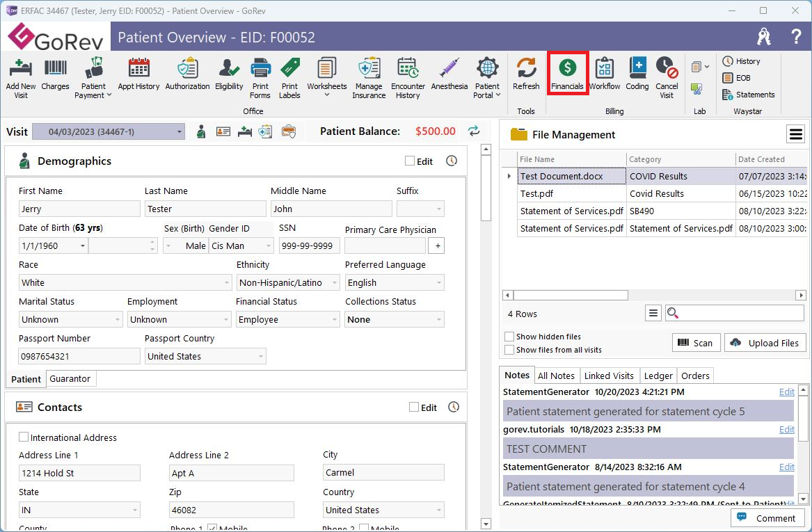
Task: Check Show hidden files option
Action: pyautogui.click(x=510, y=337)
